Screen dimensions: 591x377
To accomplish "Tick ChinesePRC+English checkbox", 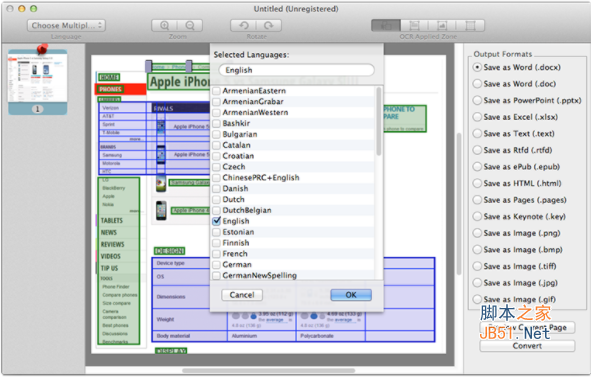I will click(216, 178).
